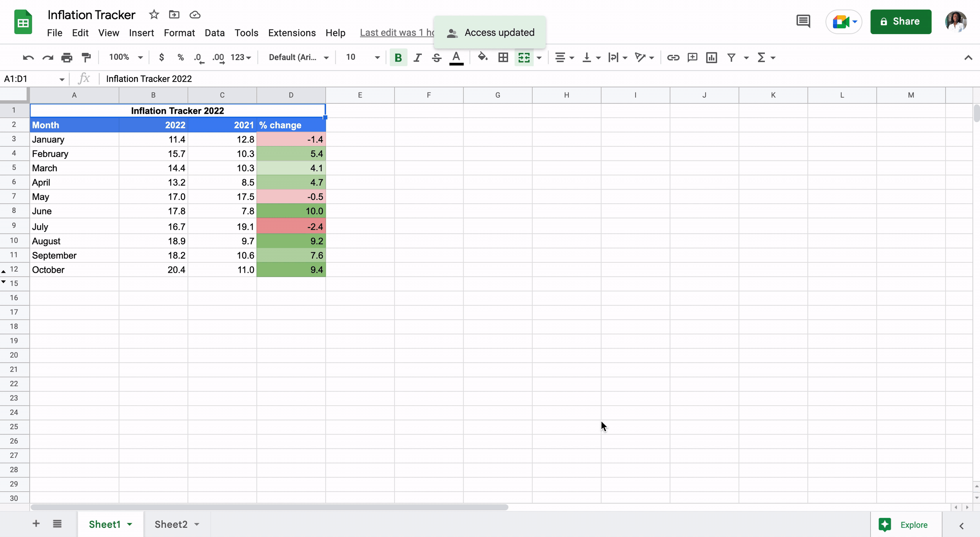Open the text color picker
The height and width of the screenshot is (537, 980).
(456, 57)
